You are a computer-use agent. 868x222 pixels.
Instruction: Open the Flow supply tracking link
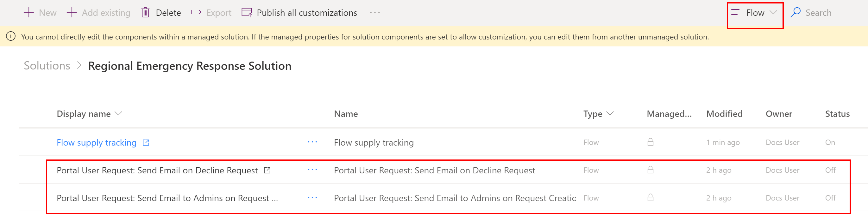[x=96, y=143]
